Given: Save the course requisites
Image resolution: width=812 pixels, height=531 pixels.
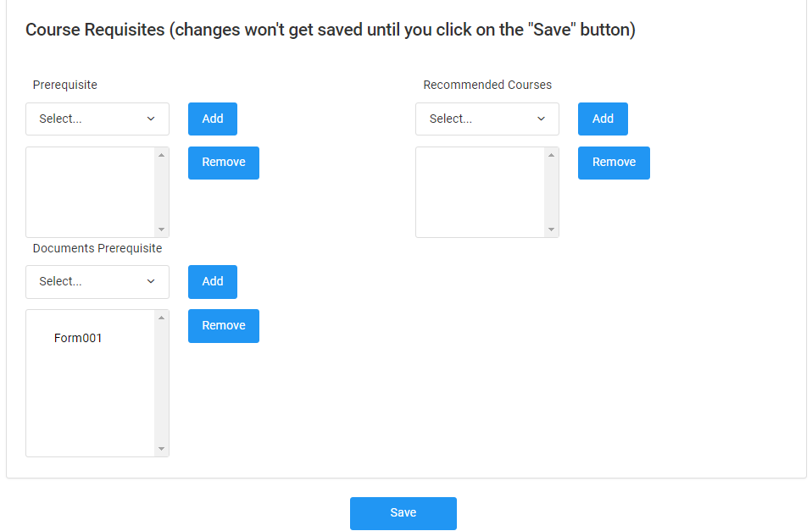Looking at the screenshot, I should coord(403,513).
